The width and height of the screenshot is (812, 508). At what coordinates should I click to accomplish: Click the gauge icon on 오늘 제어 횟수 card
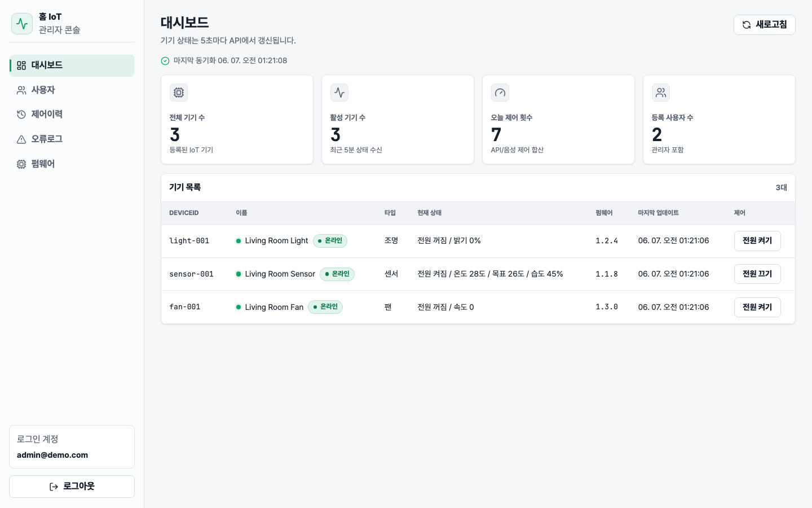click(x=500, y=93)
